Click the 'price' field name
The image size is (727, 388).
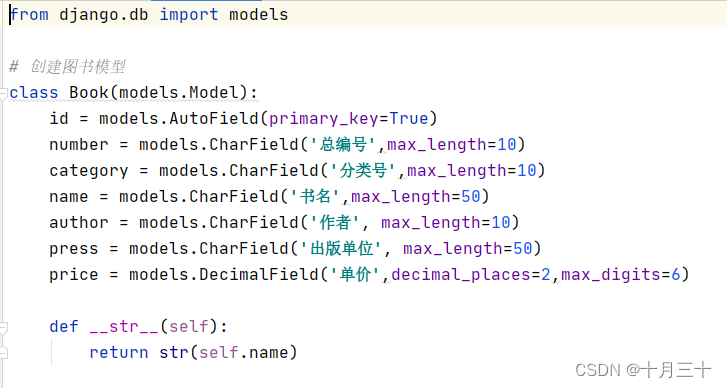(x=74, y=275)
